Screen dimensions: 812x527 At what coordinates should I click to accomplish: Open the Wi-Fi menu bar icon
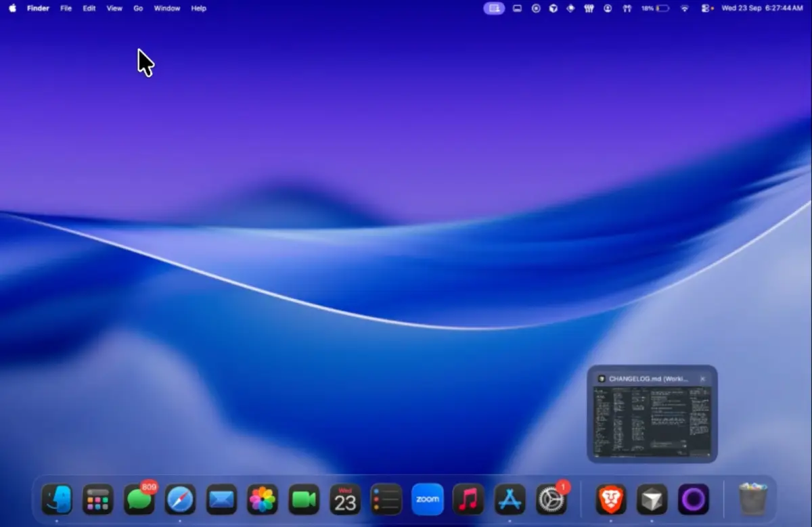point(684,8)
